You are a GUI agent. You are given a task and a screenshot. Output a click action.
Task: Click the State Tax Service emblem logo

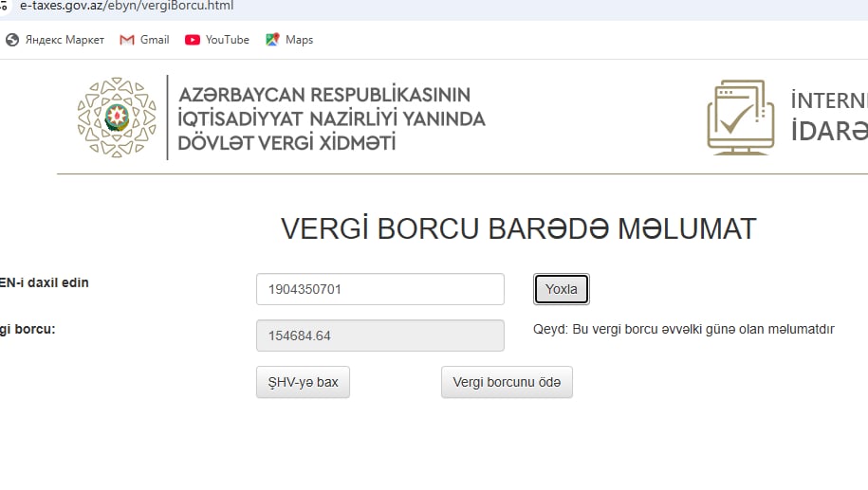point(116,118)
